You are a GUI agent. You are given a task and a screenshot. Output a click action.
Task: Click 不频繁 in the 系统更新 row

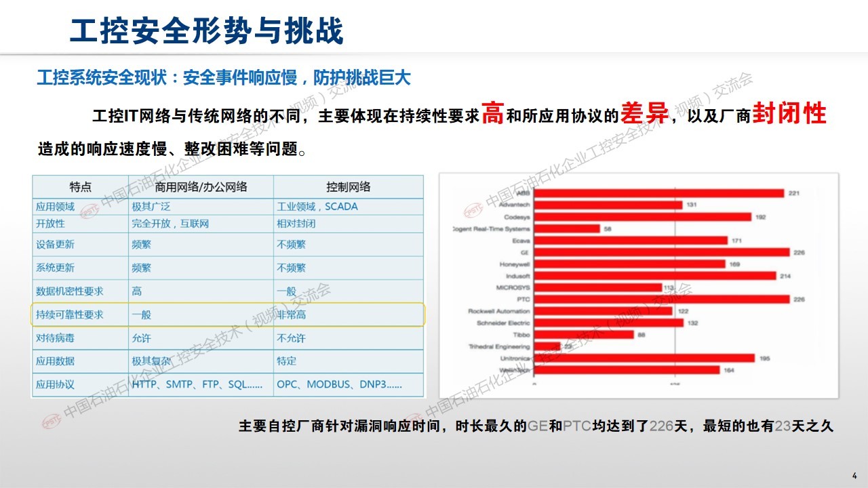point(291,268)
